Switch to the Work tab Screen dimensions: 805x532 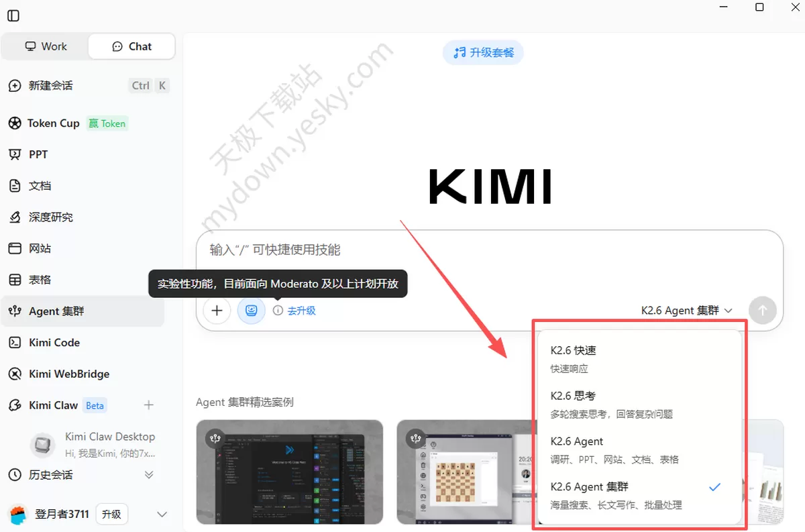(x=46, y=46)
